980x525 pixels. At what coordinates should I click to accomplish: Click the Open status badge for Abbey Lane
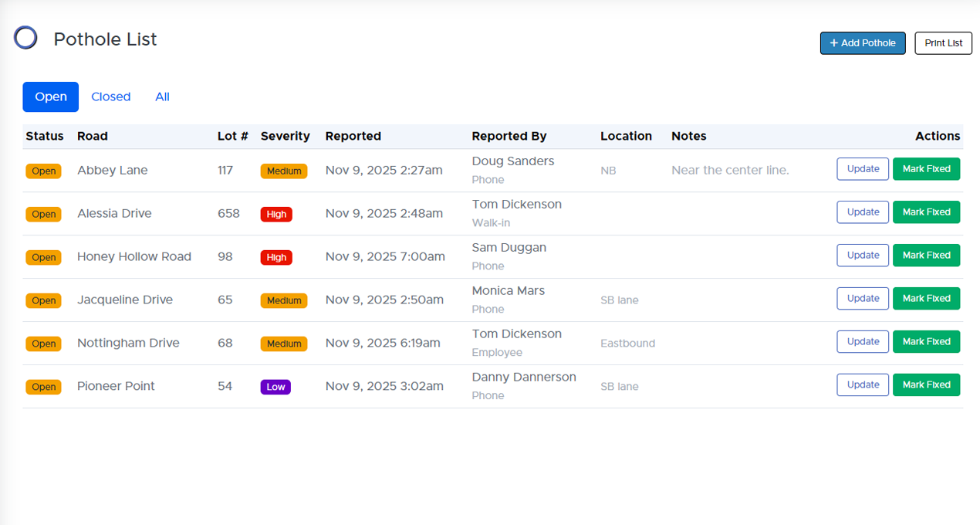[x=43, y=171]
